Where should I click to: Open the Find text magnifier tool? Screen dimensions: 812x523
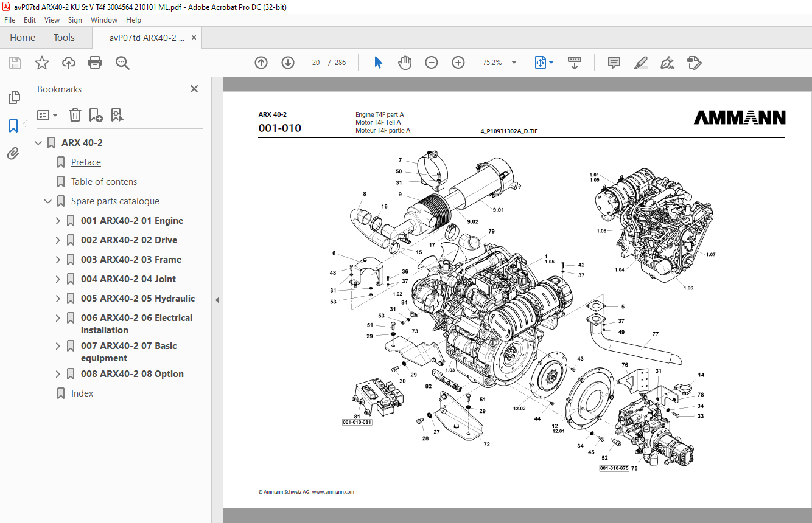(122, 63)
